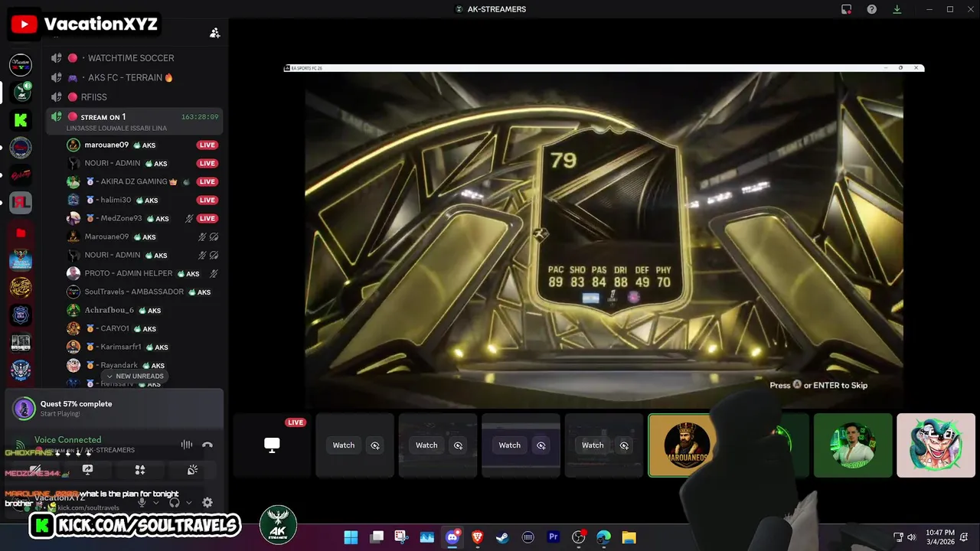Image resolution: width=980 pixels, height=551 pixels.
Task: Open the green Kick K server icon
Action: point(21,120)
